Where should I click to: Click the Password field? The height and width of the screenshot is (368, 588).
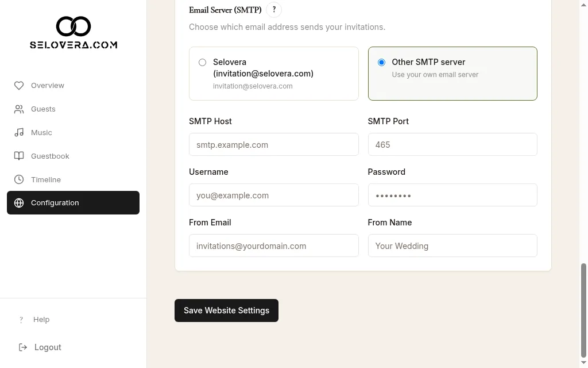point(452,195)
